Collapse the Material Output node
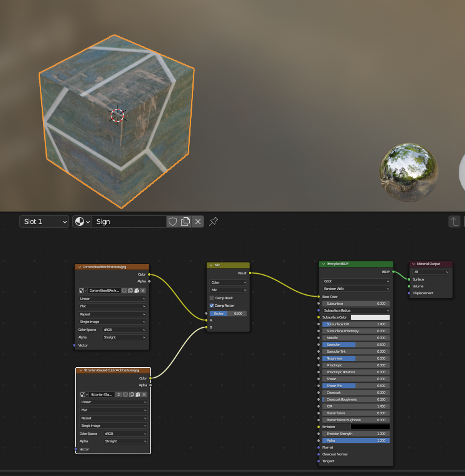 [414, 264]
